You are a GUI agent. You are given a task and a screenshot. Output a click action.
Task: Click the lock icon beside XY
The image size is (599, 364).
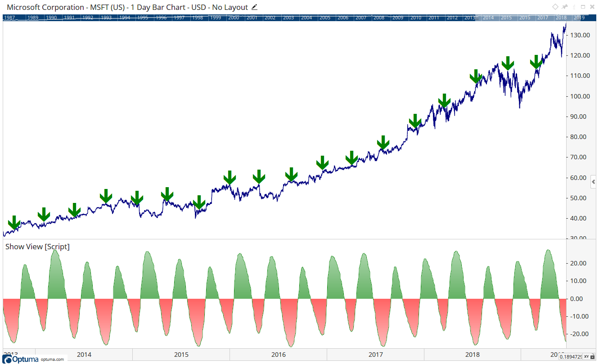point(593,357)
